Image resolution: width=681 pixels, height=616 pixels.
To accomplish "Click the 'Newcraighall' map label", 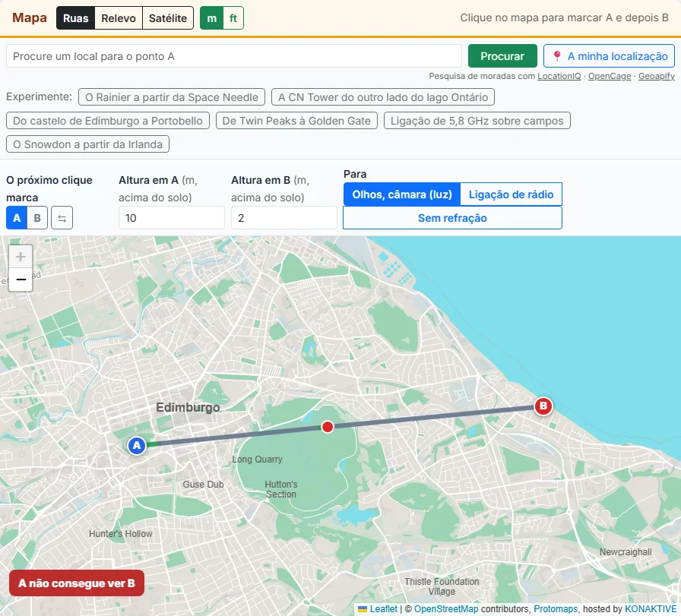I will coord(626,551).
